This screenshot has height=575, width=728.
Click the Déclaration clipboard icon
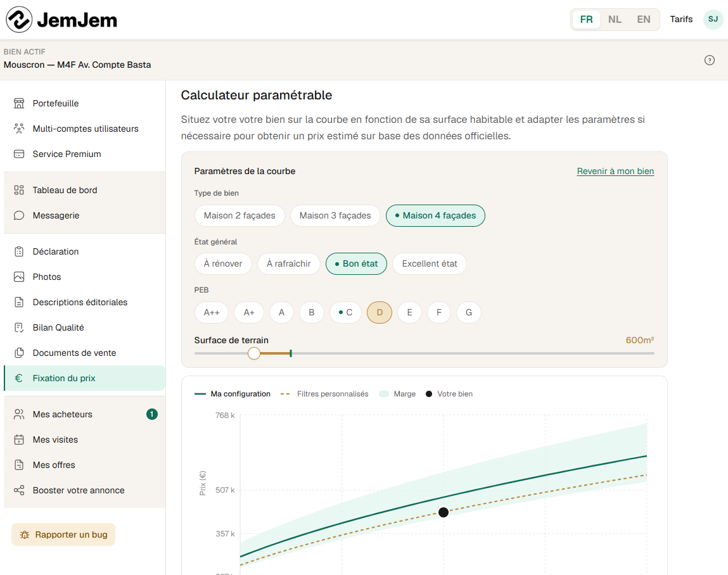(x=19, y=251)
